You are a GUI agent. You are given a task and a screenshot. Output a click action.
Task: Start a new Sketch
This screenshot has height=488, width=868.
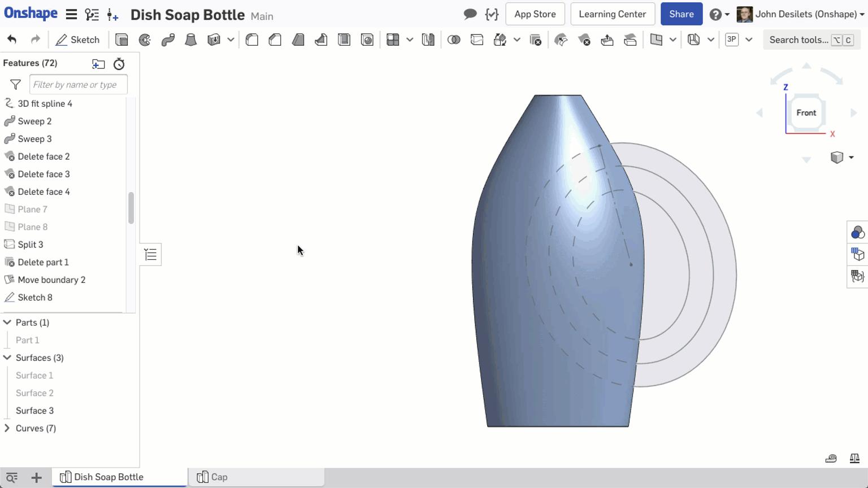coord(78,40)
